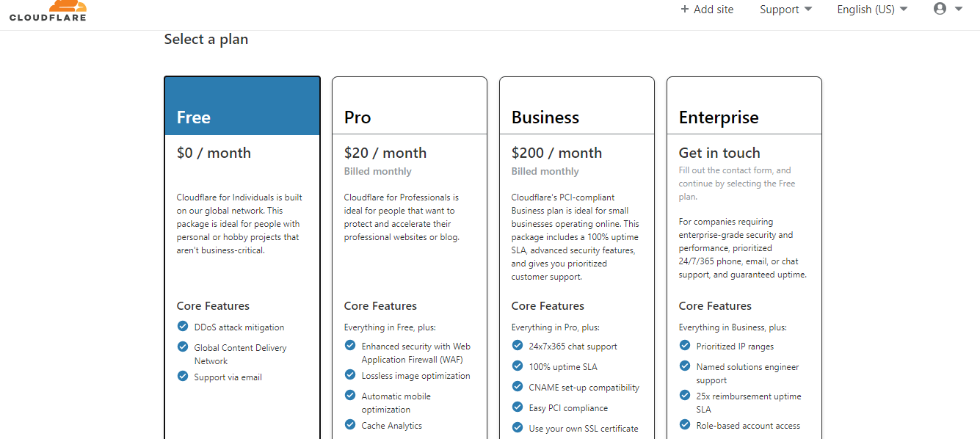The height and width of the screenshot is (439, 980).
Task: Click checkmark icon next to Cache Analytics
Action: point(350,425)
